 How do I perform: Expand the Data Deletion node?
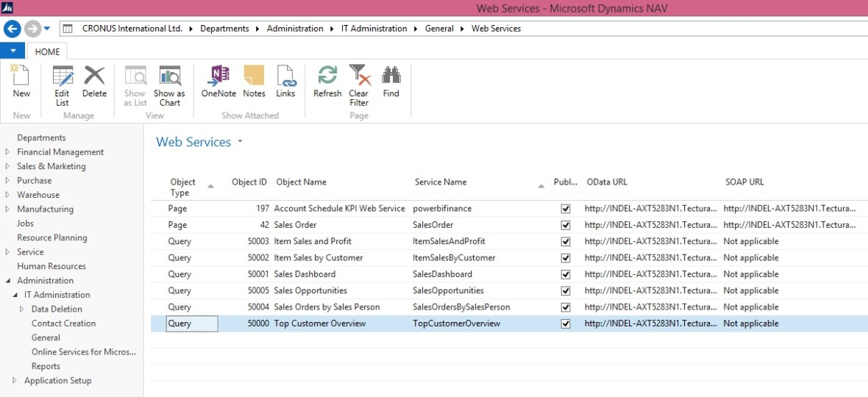(21, 309)
